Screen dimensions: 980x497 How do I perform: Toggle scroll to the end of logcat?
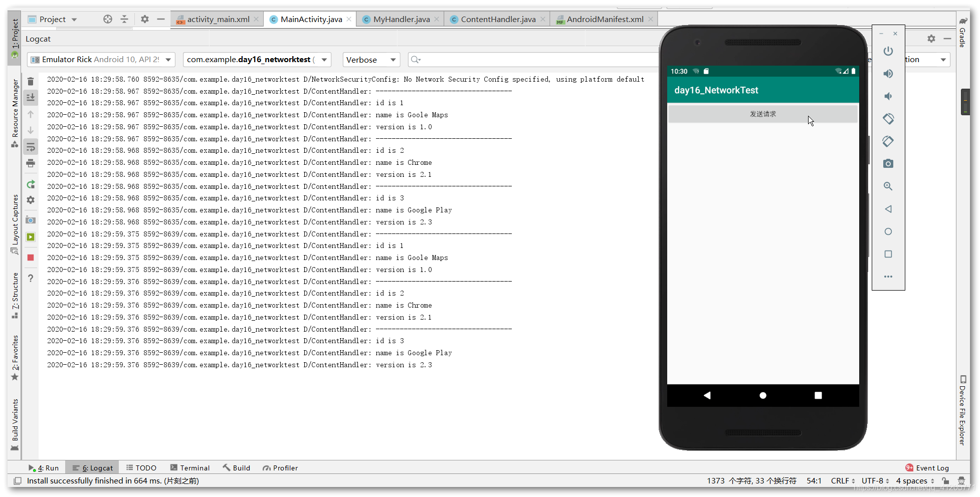[x=31, y=97]
